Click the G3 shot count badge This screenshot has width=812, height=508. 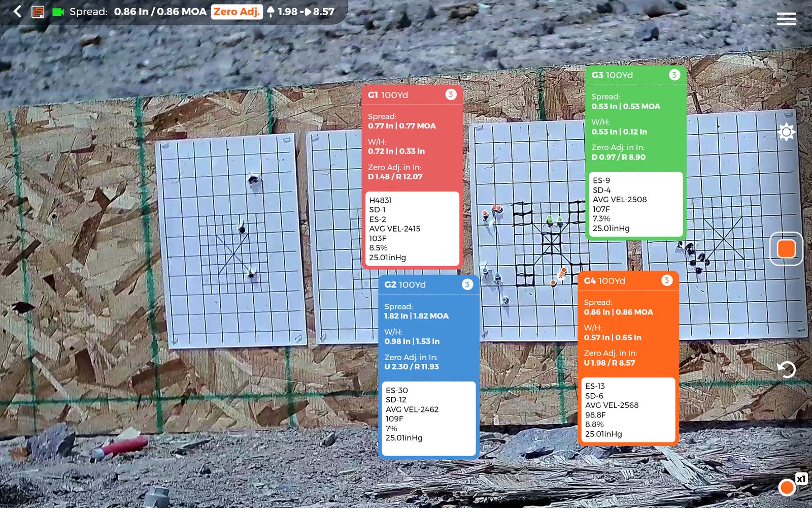point(674,75)
